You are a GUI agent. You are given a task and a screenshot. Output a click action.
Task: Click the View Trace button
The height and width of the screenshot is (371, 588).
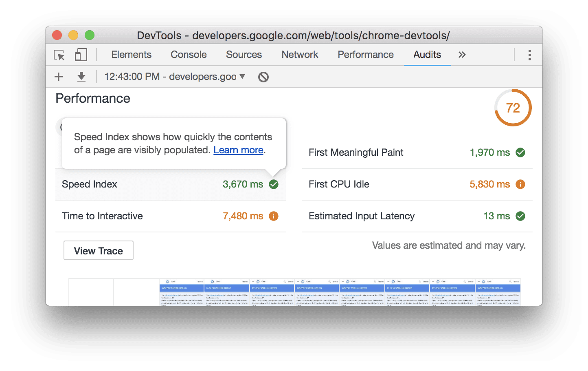[x=99, y=251]
